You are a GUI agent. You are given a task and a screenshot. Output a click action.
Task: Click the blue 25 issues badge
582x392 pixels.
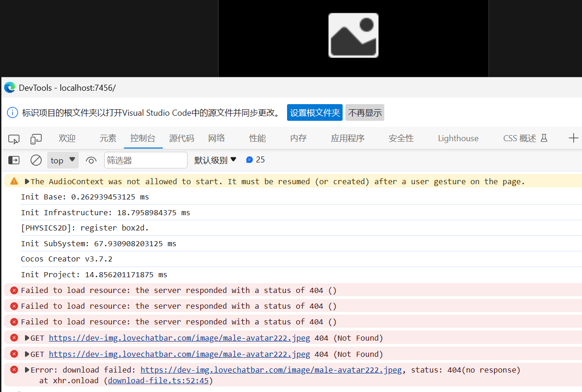pyautogui.click(x=256, y=160)
